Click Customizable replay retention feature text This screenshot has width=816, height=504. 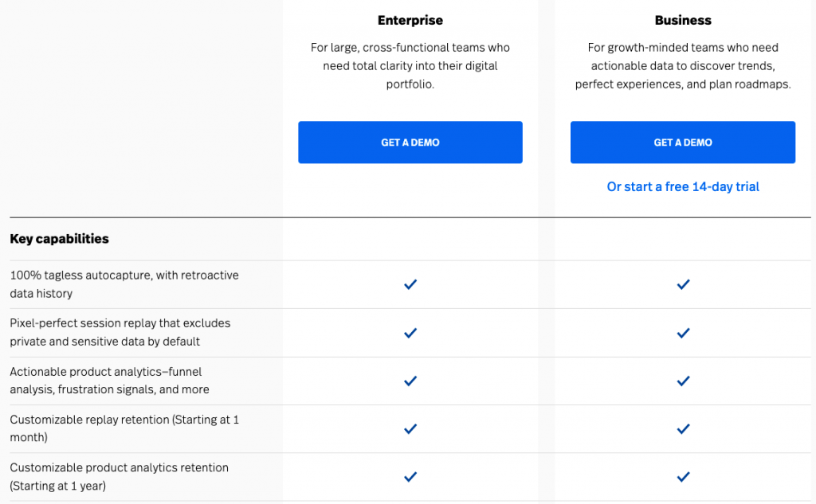coord(124,428)
